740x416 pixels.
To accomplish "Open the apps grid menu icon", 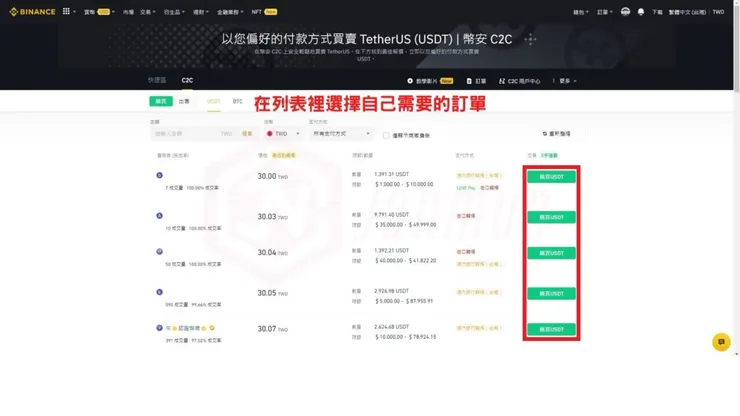I will click(x=66, y=11).
